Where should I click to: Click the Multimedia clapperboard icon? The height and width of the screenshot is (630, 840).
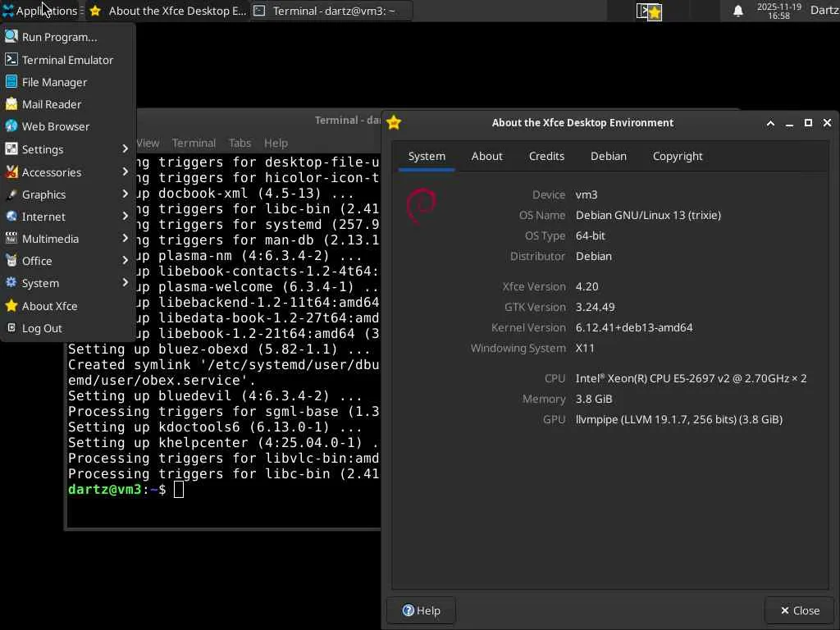click(11, 239)
